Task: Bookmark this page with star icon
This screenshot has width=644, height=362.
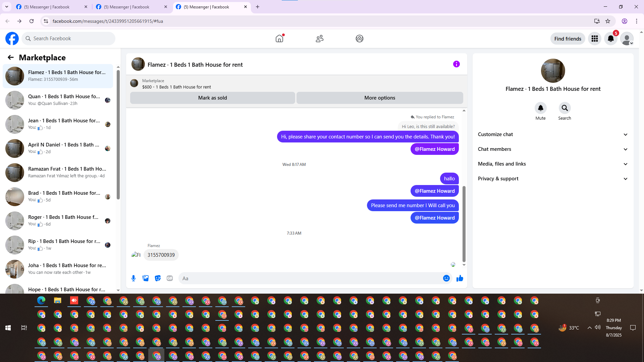Action: pos(608,21)
